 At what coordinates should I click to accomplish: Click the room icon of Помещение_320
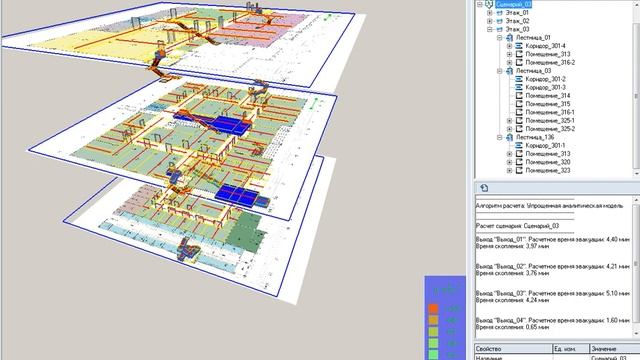click(519, 162)
